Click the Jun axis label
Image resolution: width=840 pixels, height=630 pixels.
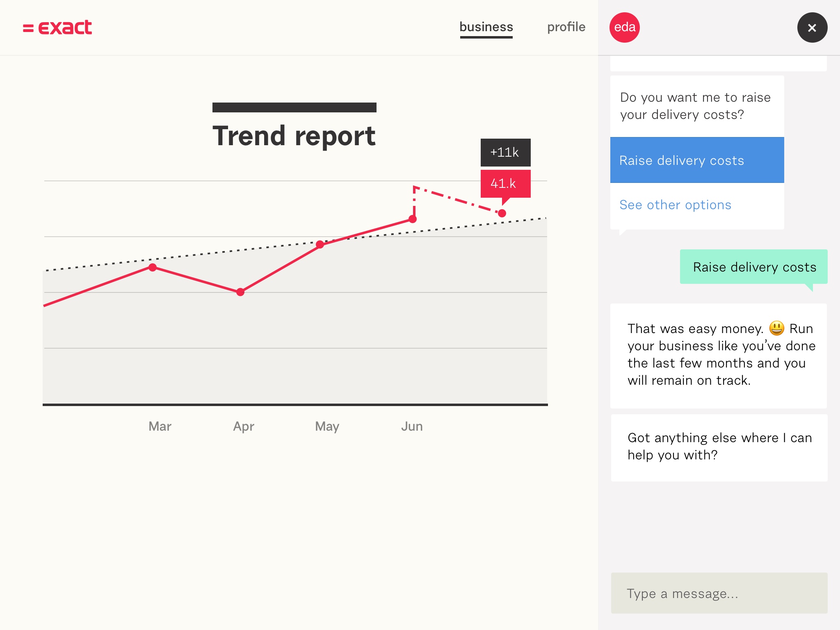coord(412,427)
